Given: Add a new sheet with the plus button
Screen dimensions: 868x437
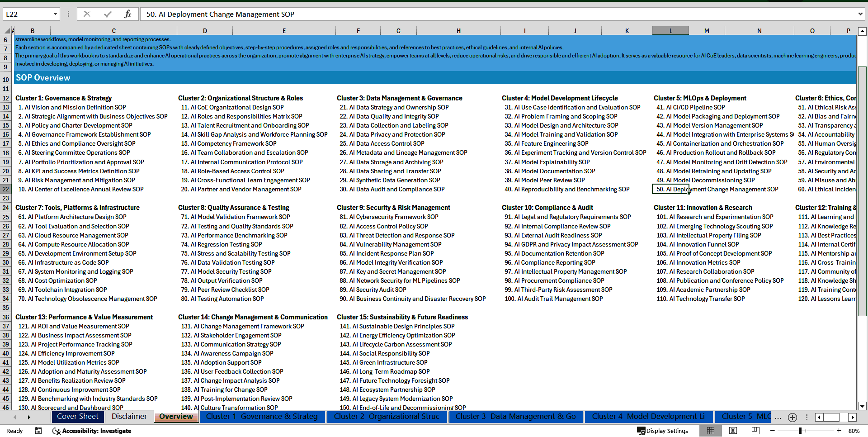Looking at the screenshot, I should [x=792, y=417].
